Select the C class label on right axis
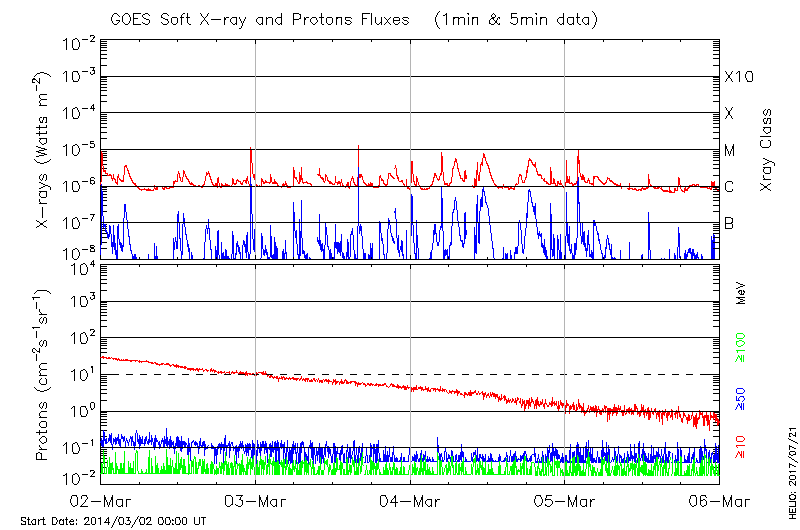Image resolution: width=800 pixels, height=530 pixels. coord(729,186)
